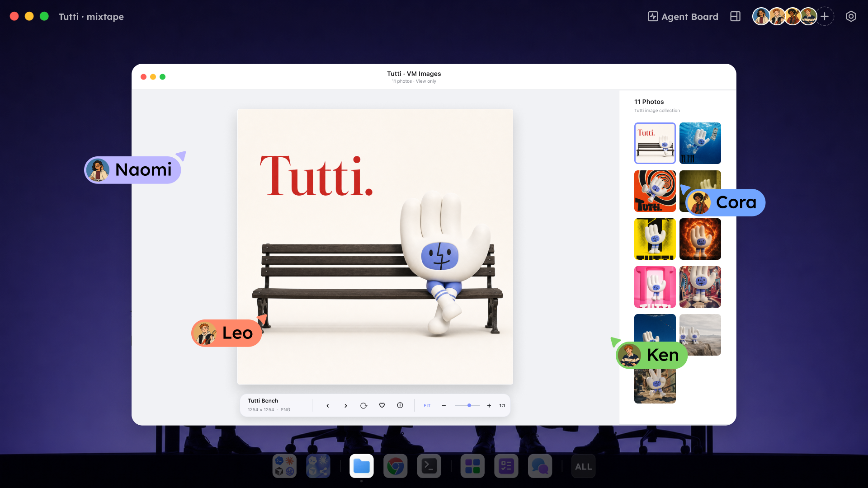Rotate the Tutti Bench image

pos(364,406)
